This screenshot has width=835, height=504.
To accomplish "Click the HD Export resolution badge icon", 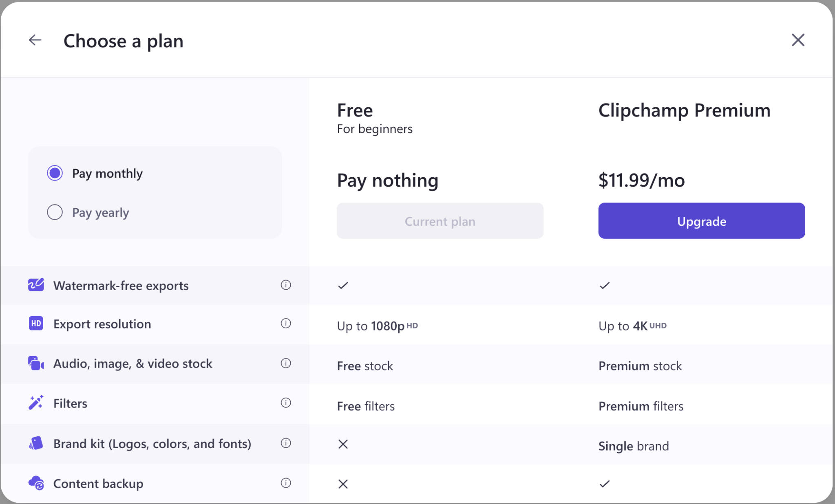I will click(36, 324).
